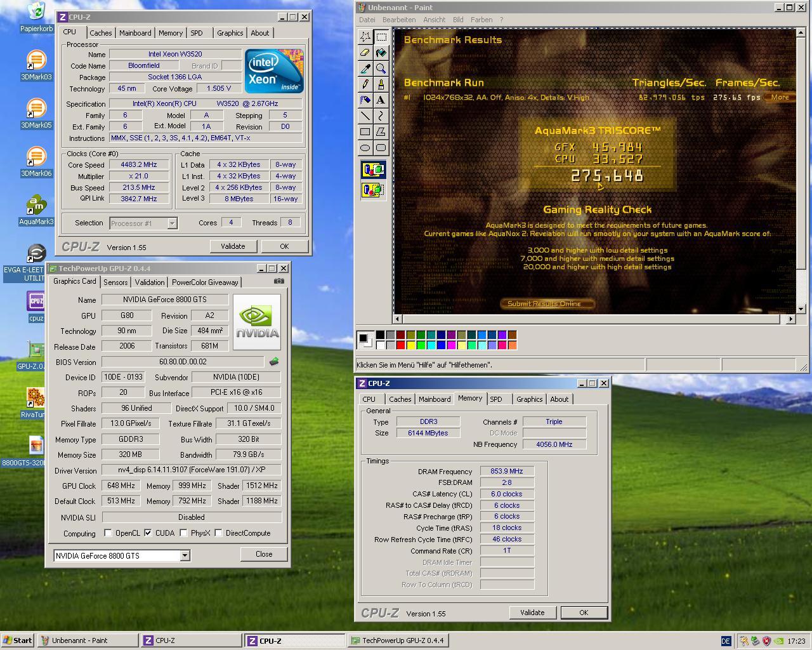Open the Farben menu in Paint
Image resolution: width=812 pixels, height=650 pixels.
pos(481,20)
